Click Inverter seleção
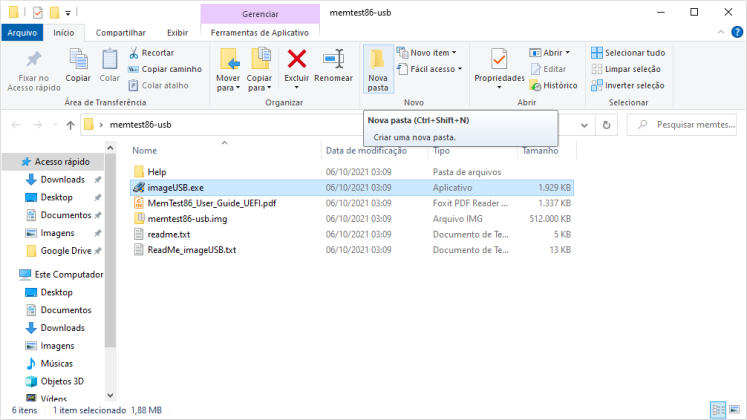 [628, 85]
